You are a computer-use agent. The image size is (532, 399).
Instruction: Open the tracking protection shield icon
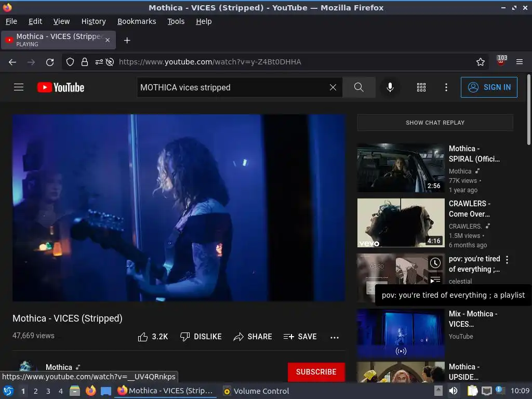pyautogui.click(x=70, y=62)
